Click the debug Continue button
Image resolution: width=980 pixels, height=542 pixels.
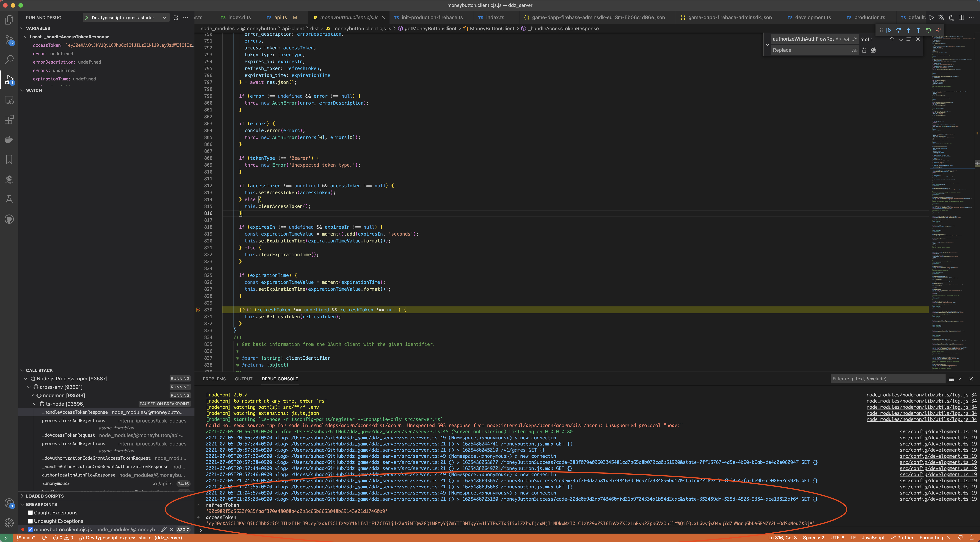point(889,30)
